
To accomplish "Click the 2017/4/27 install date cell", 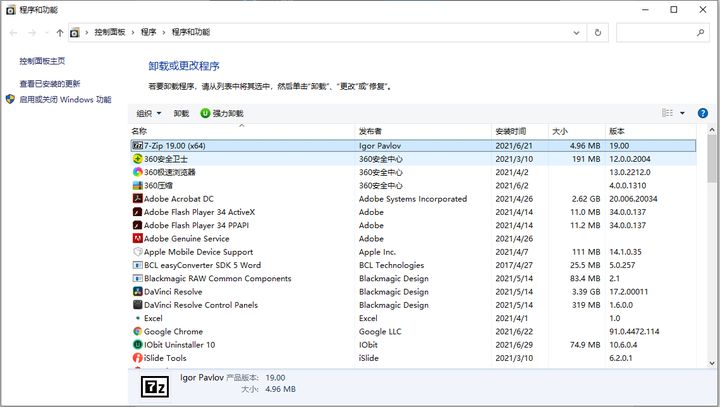I will coord(514,265).
